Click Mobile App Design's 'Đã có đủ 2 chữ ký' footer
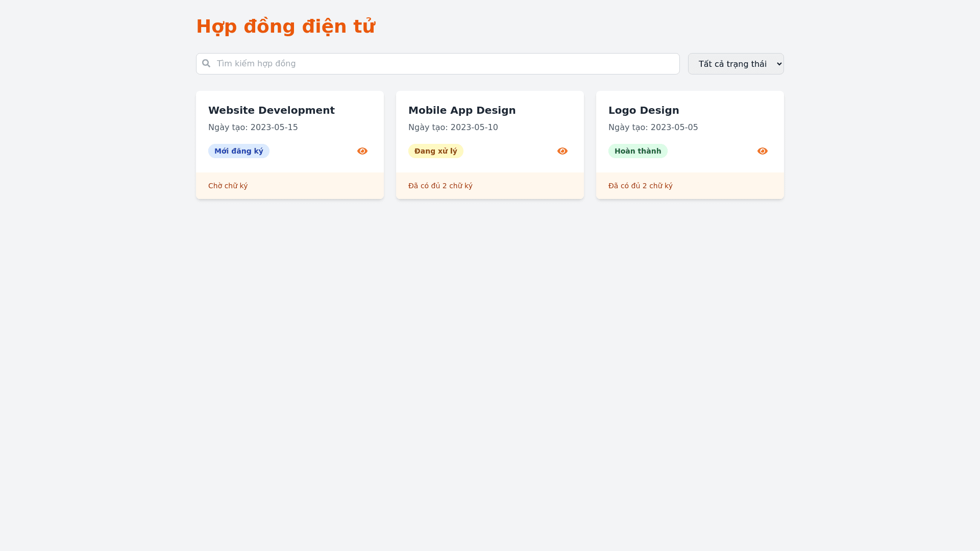Viewport: 980px width, 551px height. [440, 186]
